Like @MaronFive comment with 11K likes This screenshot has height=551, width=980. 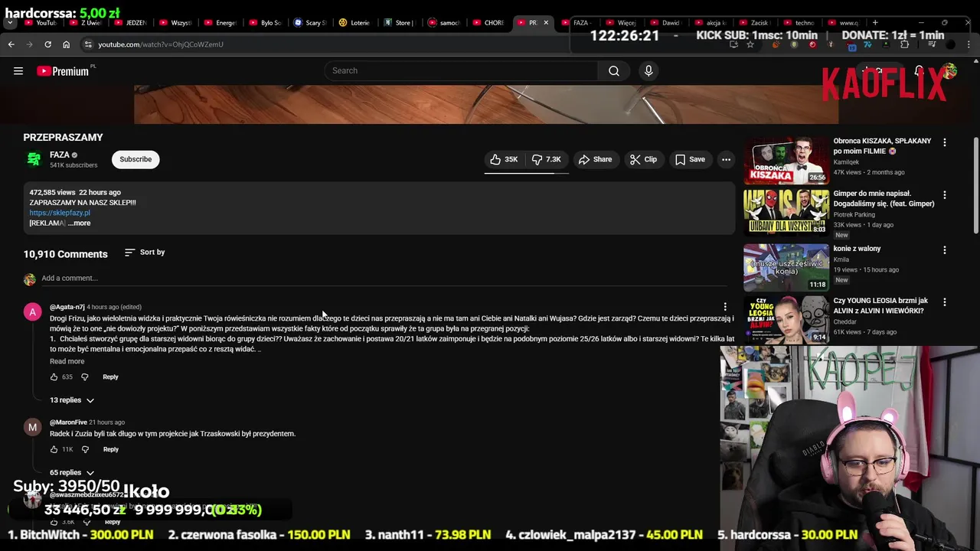[x=54, y=449]
